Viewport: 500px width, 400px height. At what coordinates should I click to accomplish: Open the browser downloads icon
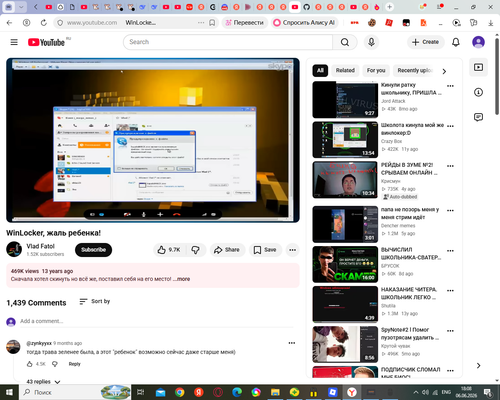[491, 23]
